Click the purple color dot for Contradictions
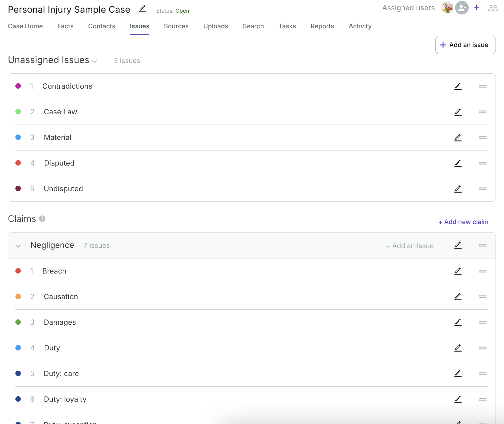Screen dimensions: 504x424 point(18,86)
